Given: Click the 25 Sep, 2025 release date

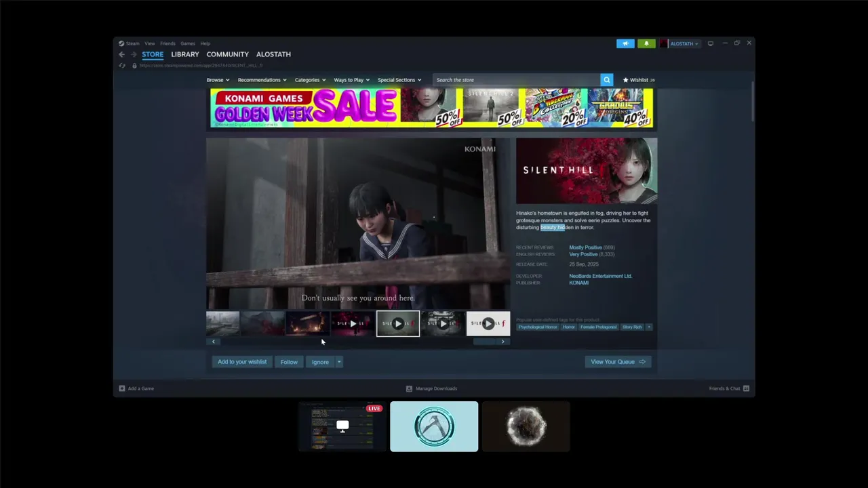Looking at the screenshot, I should click(583, 264).
